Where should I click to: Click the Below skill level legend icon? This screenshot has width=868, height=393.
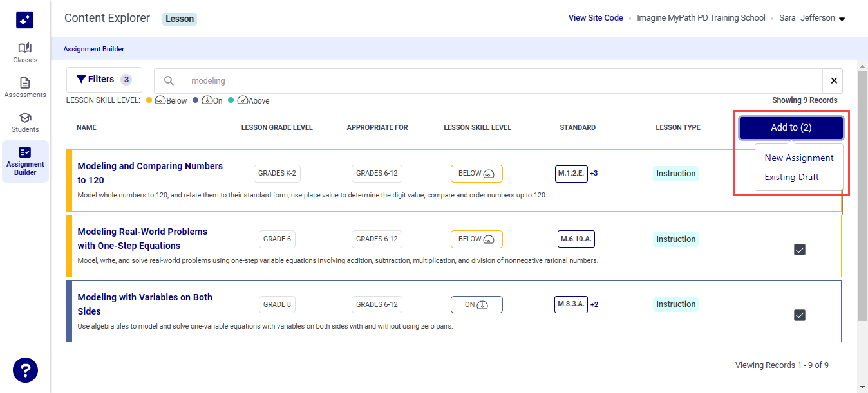pyautogui.click(x=160, y=100)
